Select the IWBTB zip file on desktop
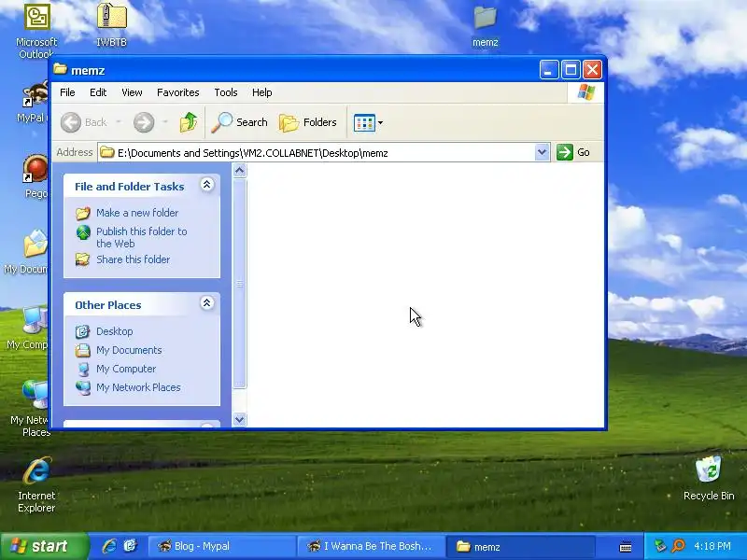747x560 pixels. coord(111,25)
